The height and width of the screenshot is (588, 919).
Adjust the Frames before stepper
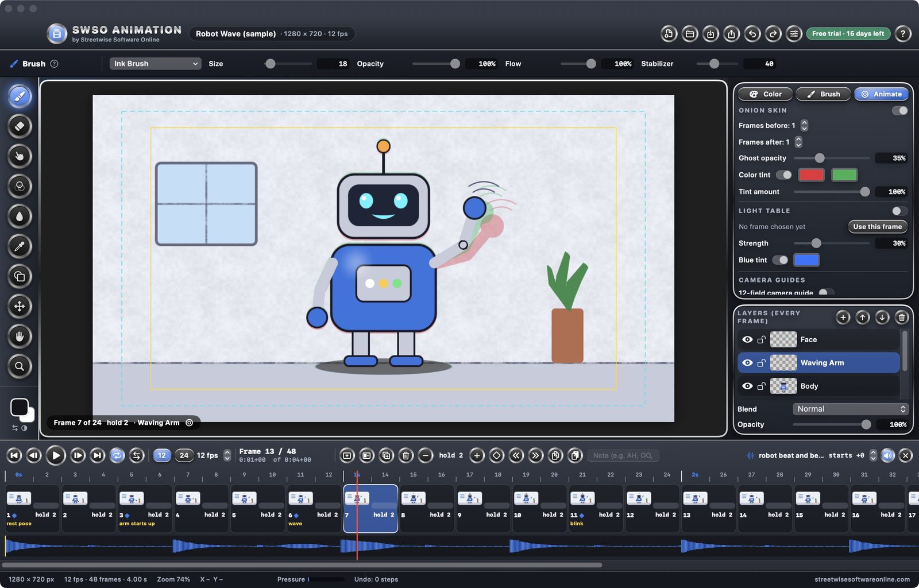coord(804,125)
